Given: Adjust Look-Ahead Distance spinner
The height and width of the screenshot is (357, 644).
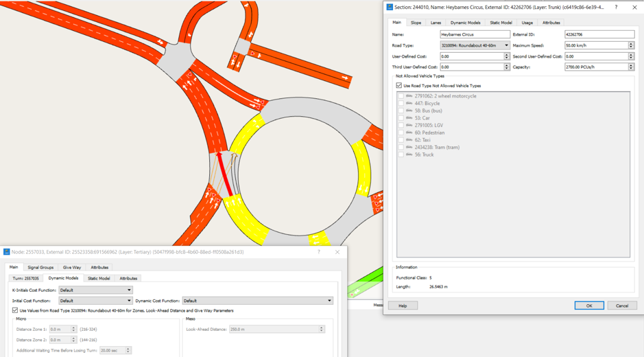Looking at the screenshot, I should [322, 329].
